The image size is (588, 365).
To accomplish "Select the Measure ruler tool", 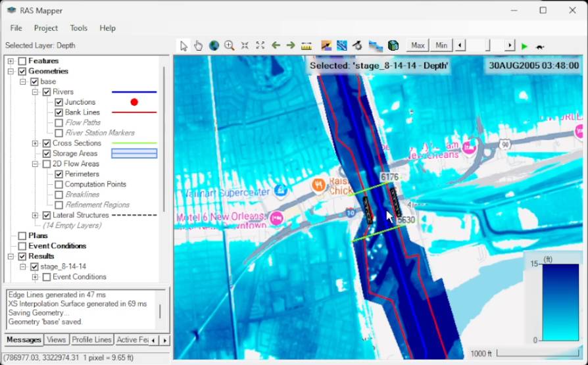I will coord(306,45).
